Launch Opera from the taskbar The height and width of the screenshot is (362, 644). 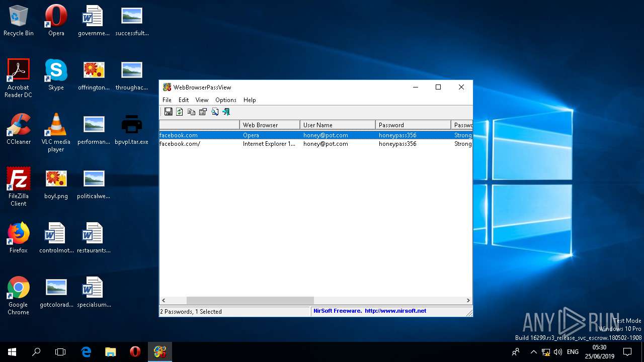[x=135, y=352]
